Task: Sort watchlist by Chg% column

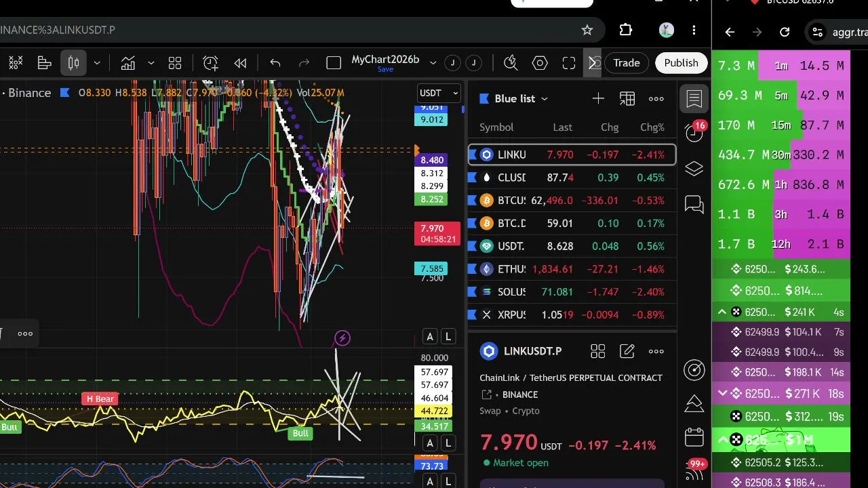Action: 652,127
